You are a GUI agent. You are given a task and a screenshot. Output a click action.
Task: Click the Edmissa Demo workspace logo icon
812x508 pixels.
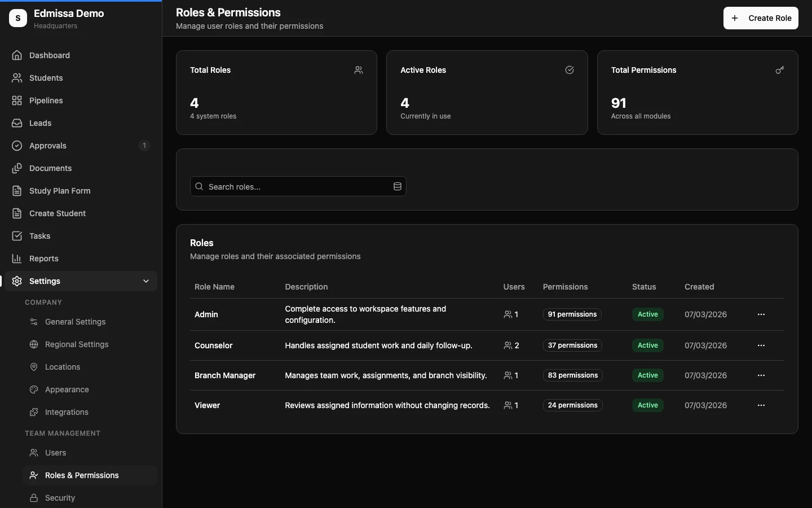(x=18, y=18)
